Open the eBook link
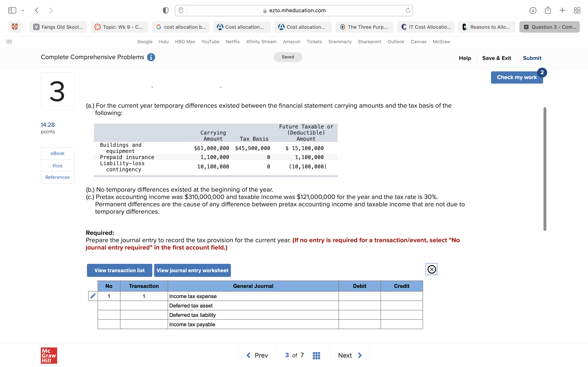Screen dimensions: 588x367 [x=57, y=153]
